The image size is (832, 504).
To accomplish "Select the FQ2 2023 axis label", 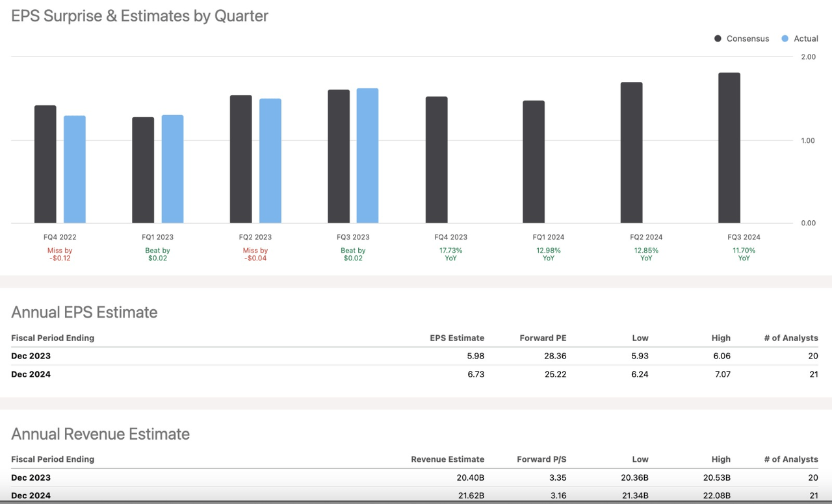I will point(255,237).
